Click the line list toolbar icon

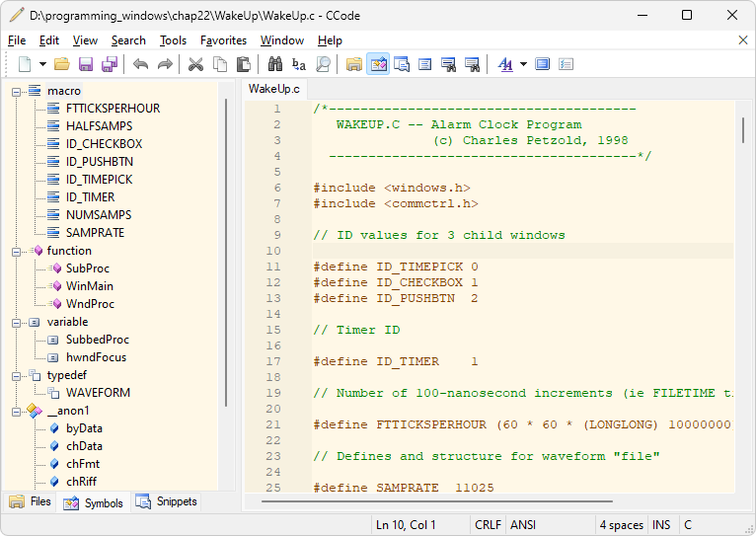pyautogui.click(x=567, y=64)
